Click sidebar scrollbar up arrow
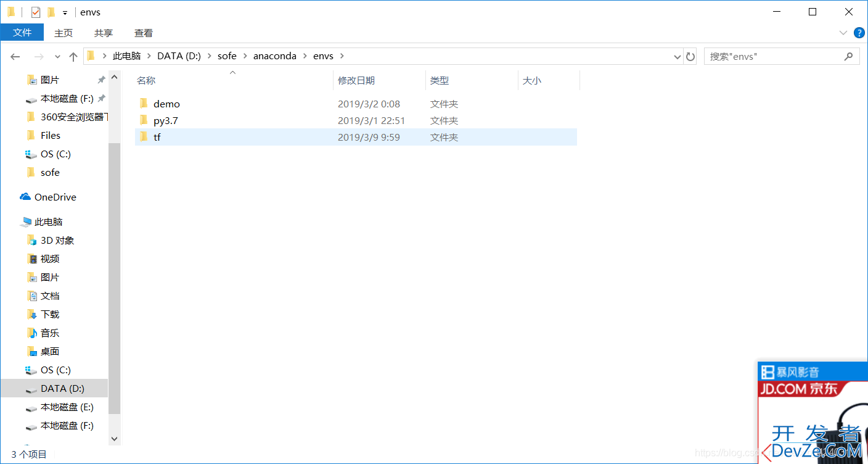Image resolution: width=868 pixels, height=464 pixels. pos(114,77)
